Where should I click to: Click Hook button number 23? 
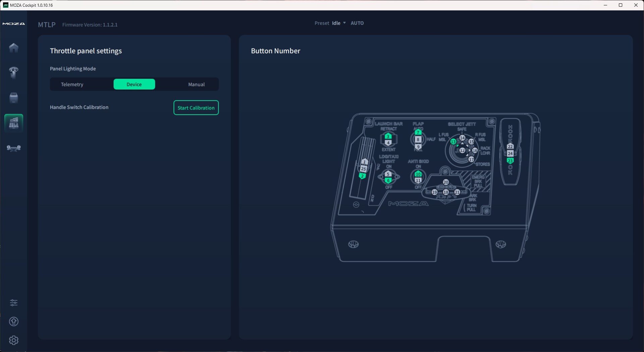[510, 161]
